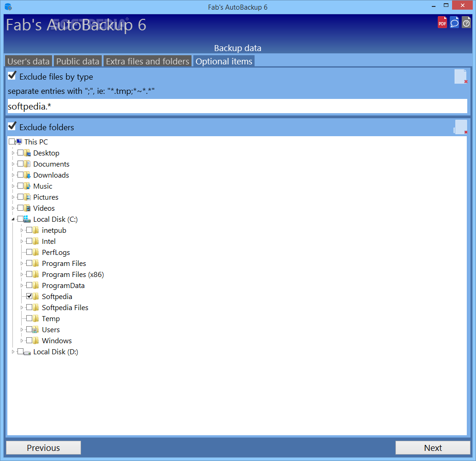Image resolution: width=476 pixels, height=461 pixels.
Task: Click the This PC computer icon
Action: (x=19, y=142)
